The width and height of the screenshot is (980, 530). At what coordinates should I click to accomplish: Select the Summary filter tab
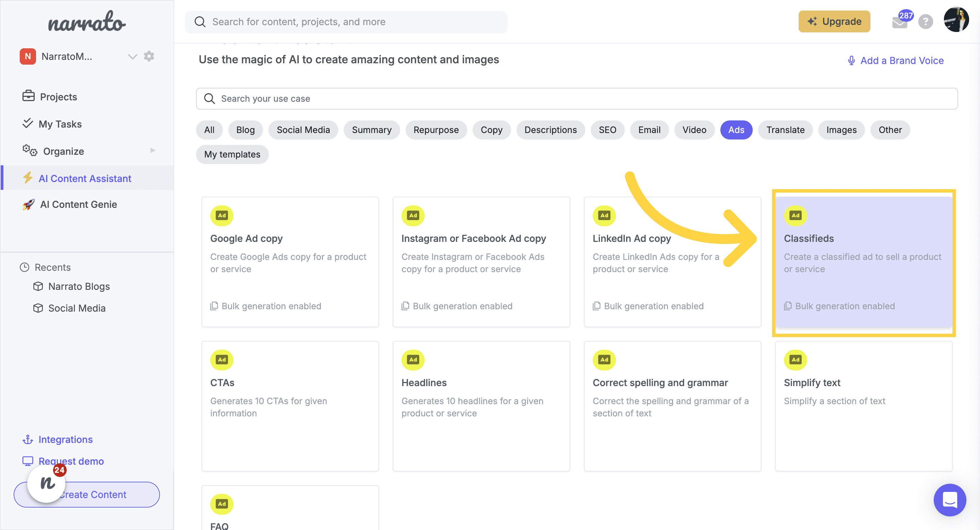coord(372,130)
